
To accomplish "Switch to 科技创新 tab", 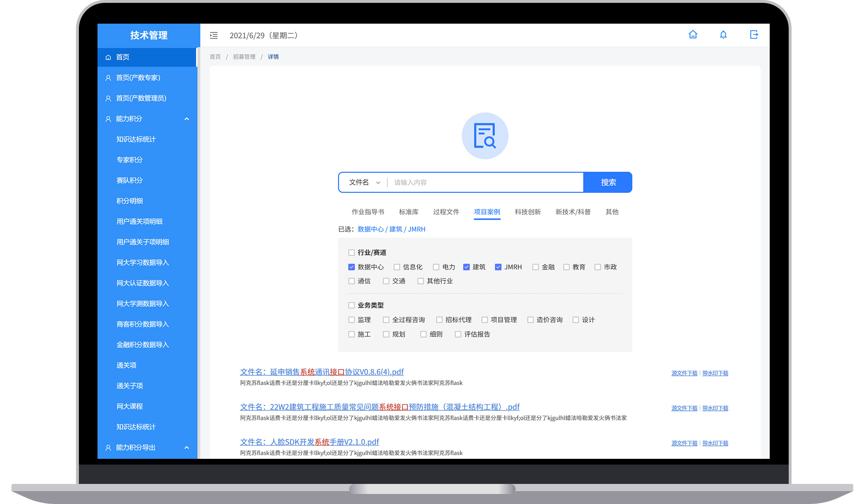I will (528, 212).
